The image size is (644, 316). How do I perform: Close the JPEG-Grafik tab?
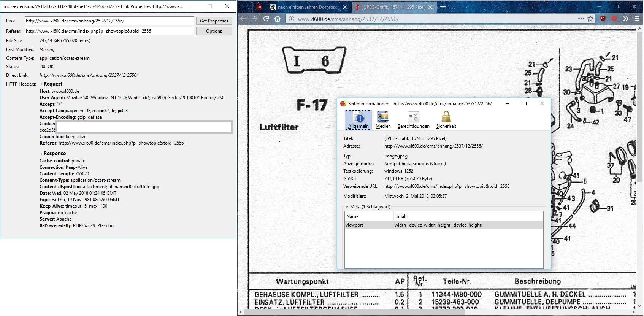click(430, 7)
